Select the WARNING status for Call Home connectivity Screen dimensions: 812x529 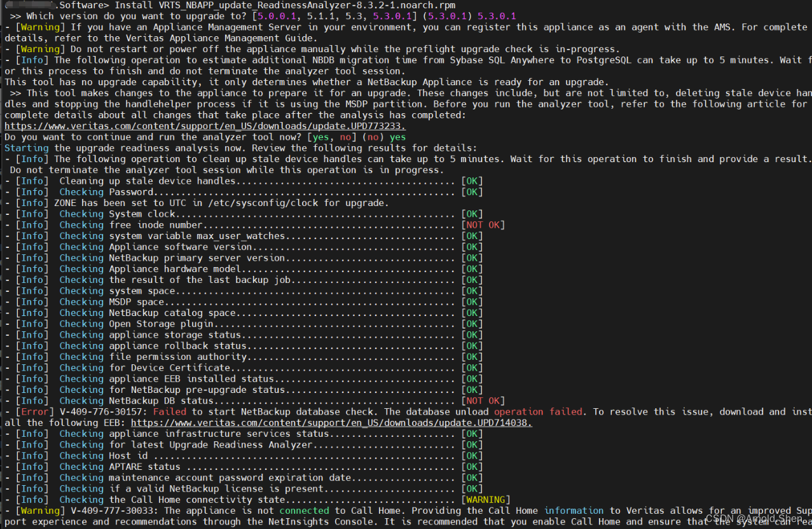(486, 500)
